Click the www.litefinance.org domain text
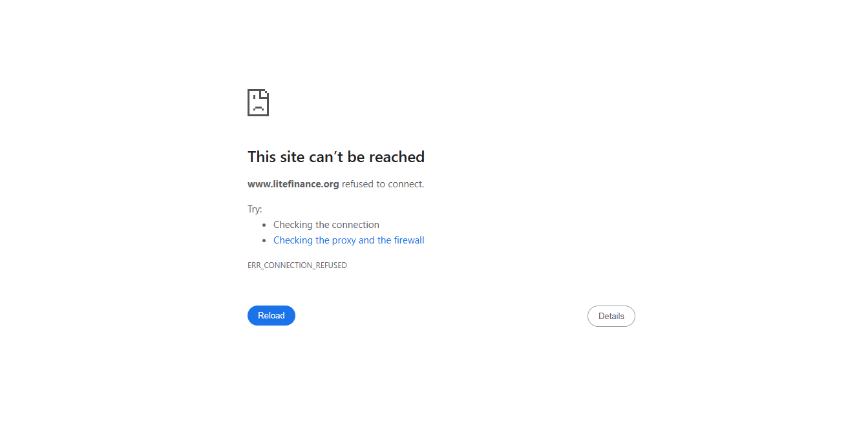This screenshot has height=436, width=868. 293,184
